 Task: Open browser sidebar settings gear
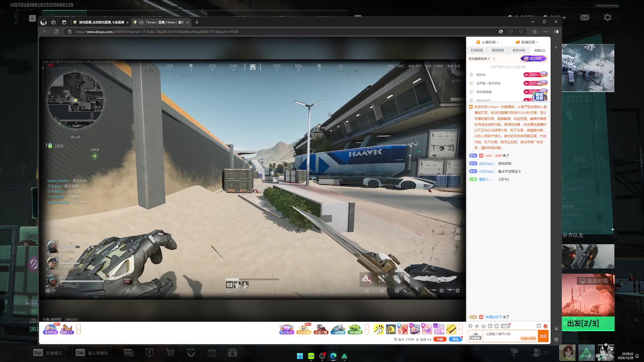pyautogui.click(x=556, y=340)
